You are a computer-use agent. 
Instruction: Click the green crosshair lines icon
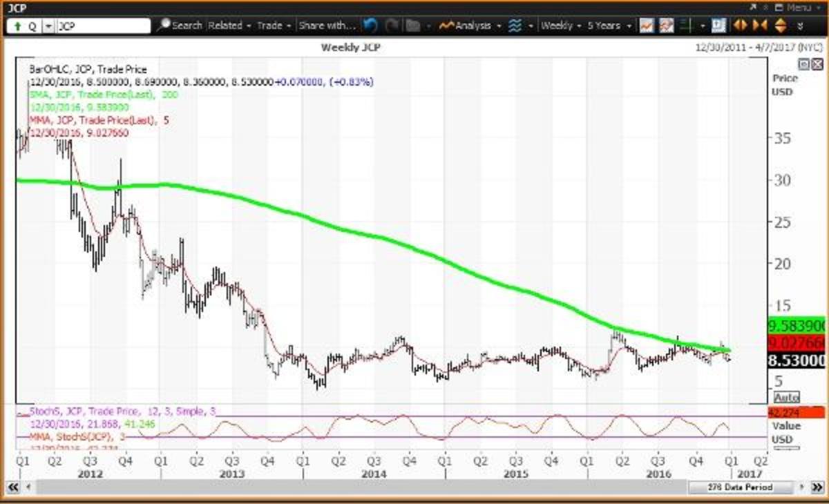pos(687,26)
